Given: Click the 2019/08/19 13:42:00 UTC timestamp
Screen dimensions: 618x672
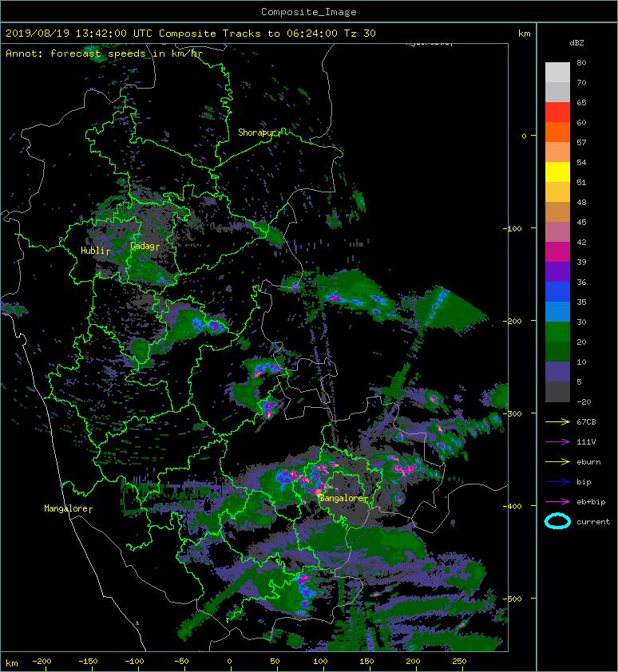Looking at the screenshot, I should (79, 34).
